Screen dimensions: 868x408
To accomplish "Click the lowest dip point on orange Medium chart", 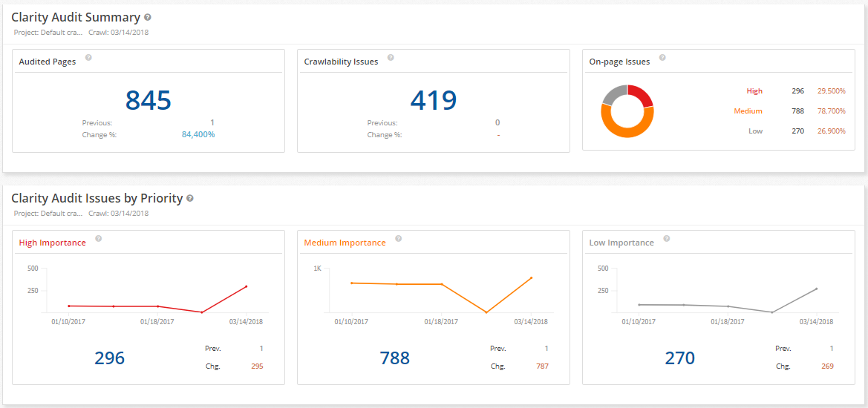I will 486,312.
